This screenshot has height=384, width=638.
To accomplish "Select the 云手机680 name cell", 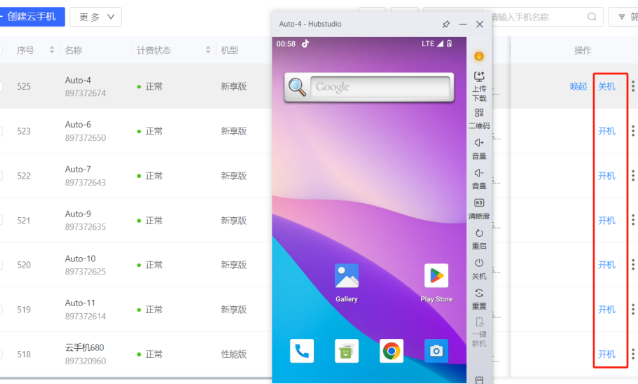I will [85, 347].
